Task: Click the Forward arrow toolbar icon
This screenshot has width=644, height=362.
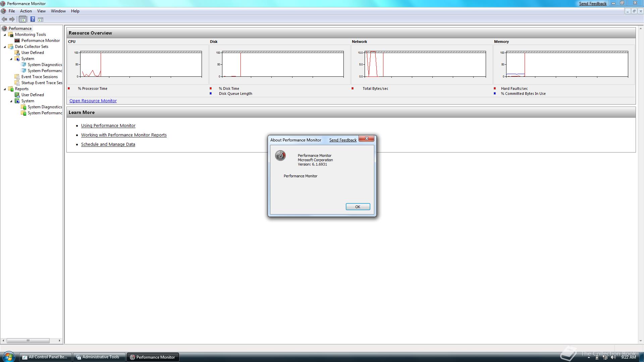Action: point(12,19)
